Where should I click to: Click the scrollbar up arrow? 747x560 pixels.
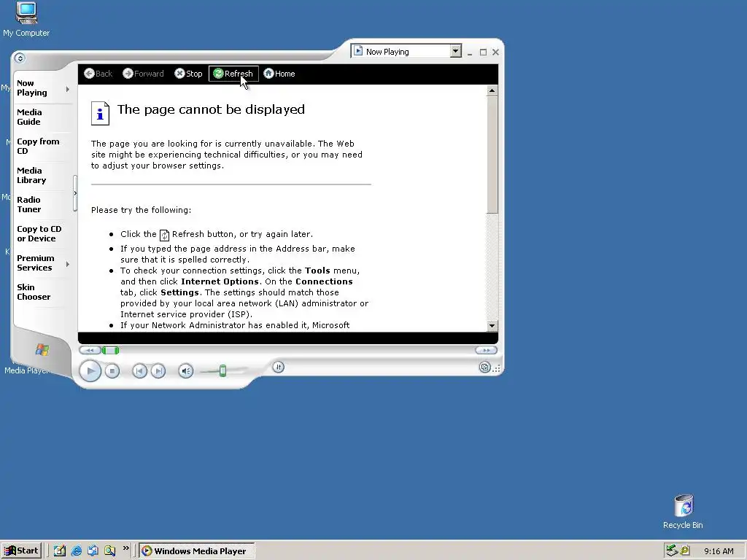pos(492,90)
